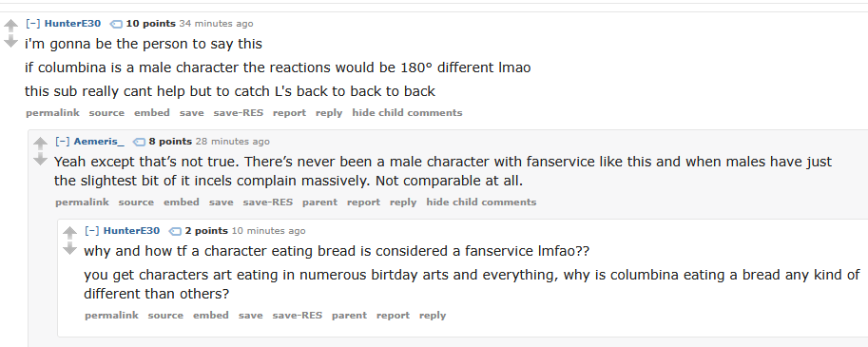Viewport: 868px width, 347px height.
Task: Click tag icon next to top HunterE30
Action: [116, 24]
